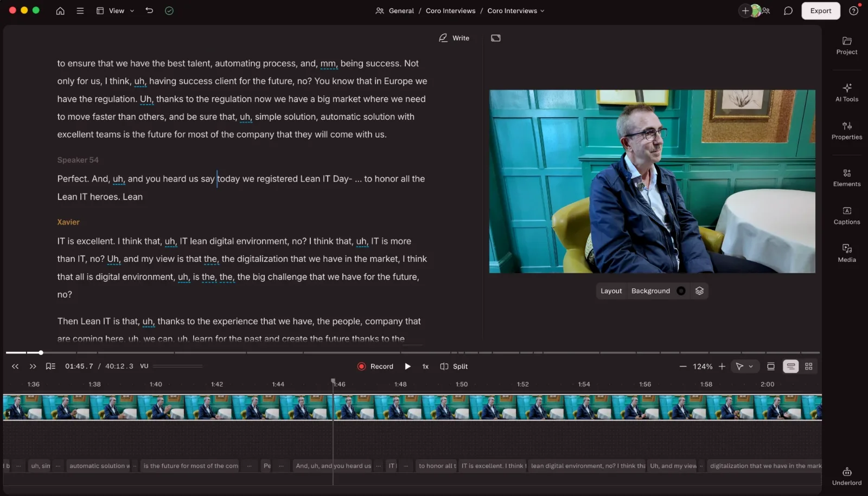Open the View dropdown menu
The width and height of the screenshot is (868, 496).
115,11
